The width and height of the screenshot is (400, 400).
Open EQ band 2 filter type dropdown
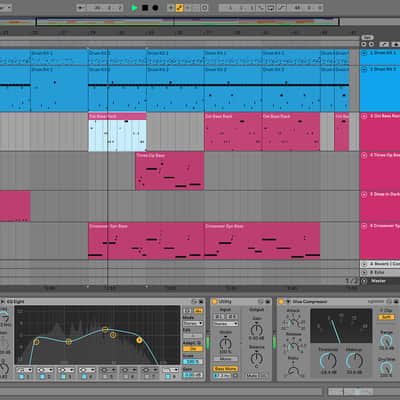coord(45,370)
